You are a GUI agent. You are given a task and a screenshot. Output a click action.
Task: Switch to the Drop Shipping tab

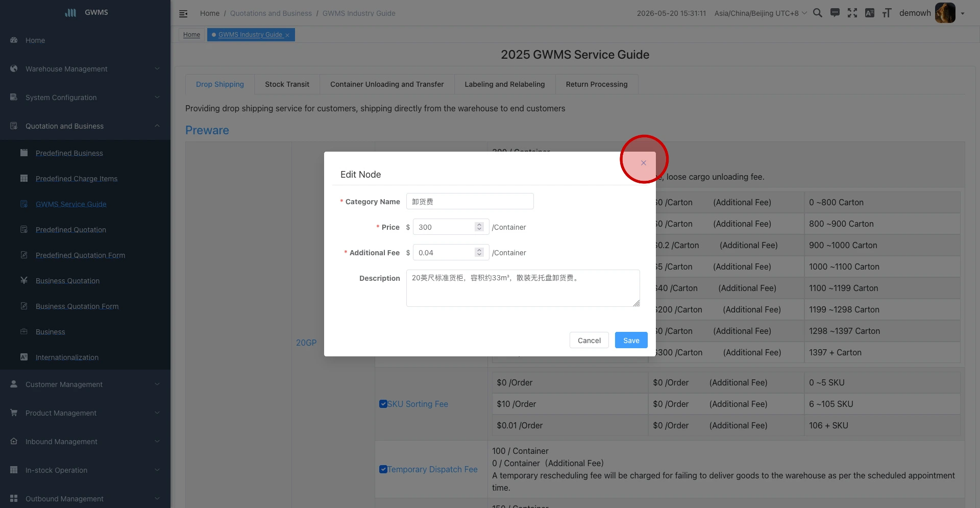(x=220, y=84)
